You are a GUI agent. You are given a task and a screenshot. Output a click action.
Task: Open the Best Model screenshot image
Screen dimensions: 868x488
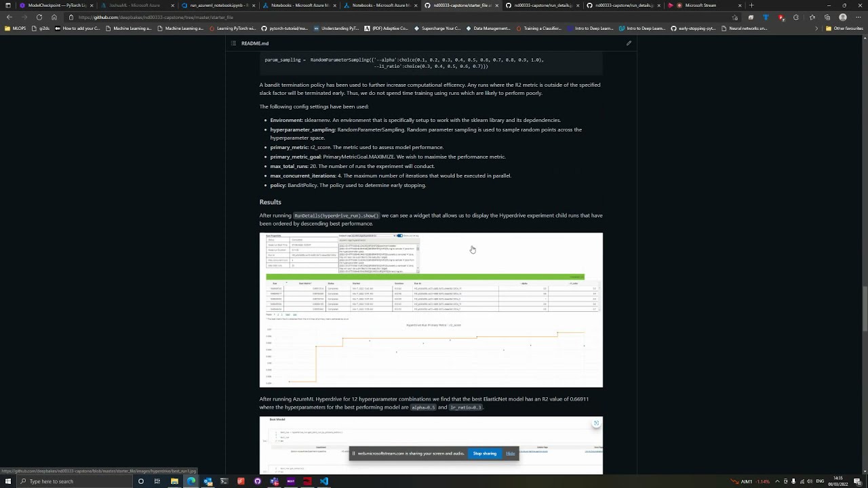(x=431, y=445)
